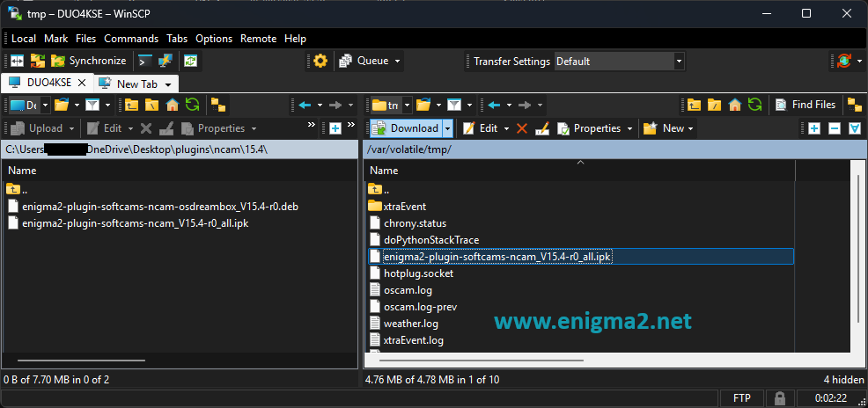The image size is (868, 408).
Task: Open the Remote menu
Action: point(258,39)
